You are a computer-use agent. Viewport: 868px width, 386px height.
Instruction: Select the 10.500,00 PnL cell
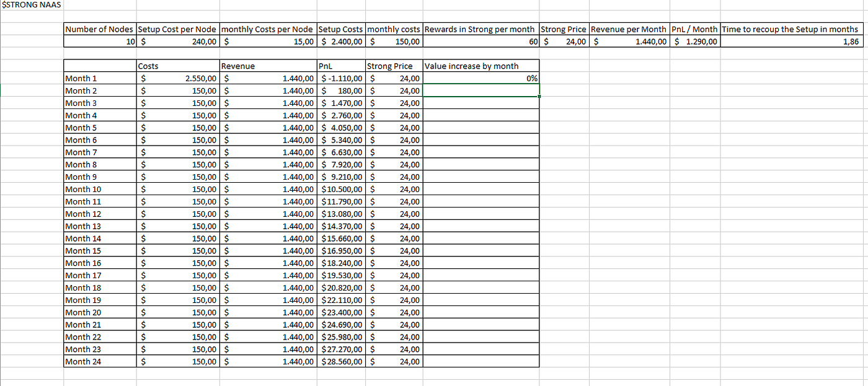341,189
